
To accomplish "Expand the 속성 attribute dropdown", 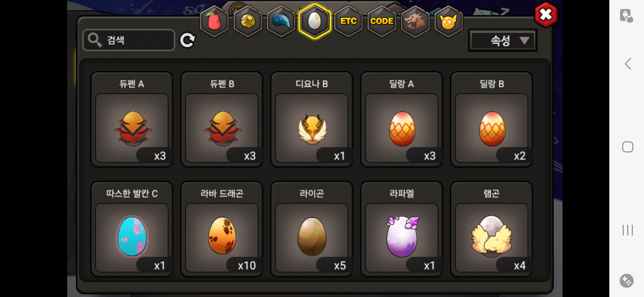I will point(503,41).
